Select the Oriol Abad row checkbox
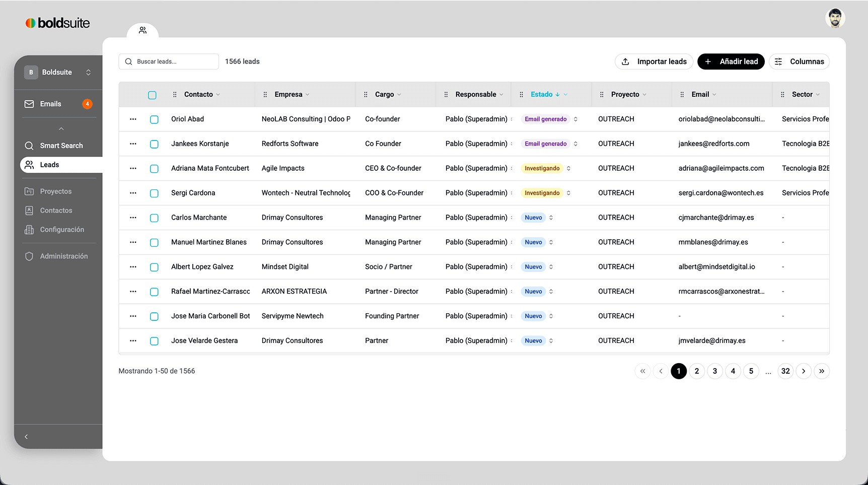The width and height of the screenshot is (868, 485). coord(154,119)
